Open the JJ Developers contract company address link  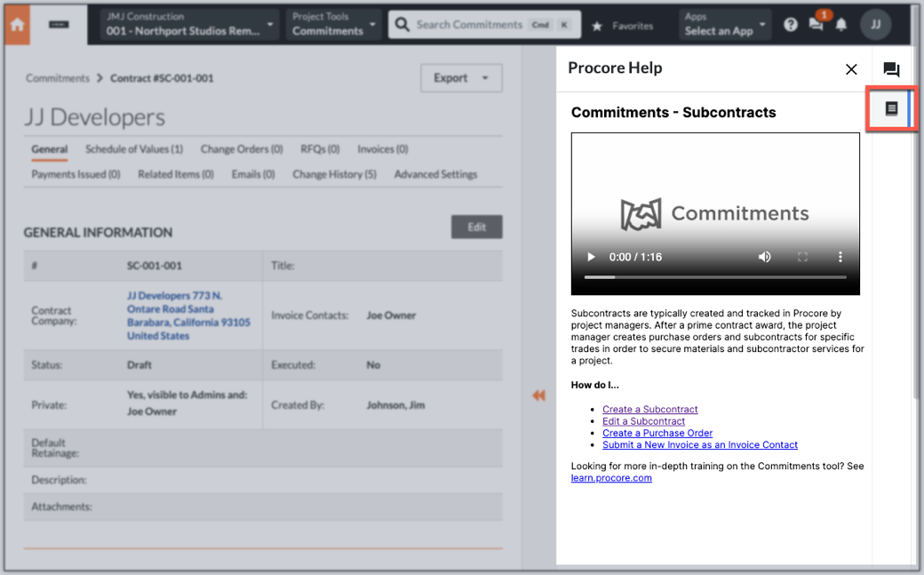point(188,315)
